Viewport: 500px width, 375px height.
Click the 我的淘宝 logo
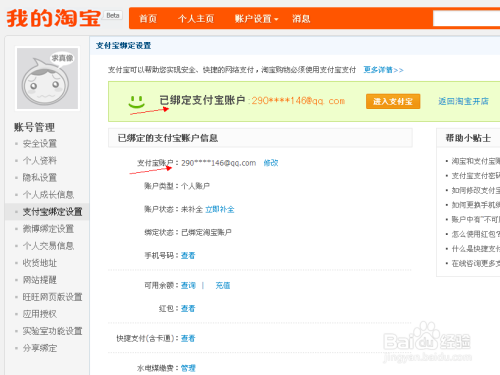click(53, 18)
